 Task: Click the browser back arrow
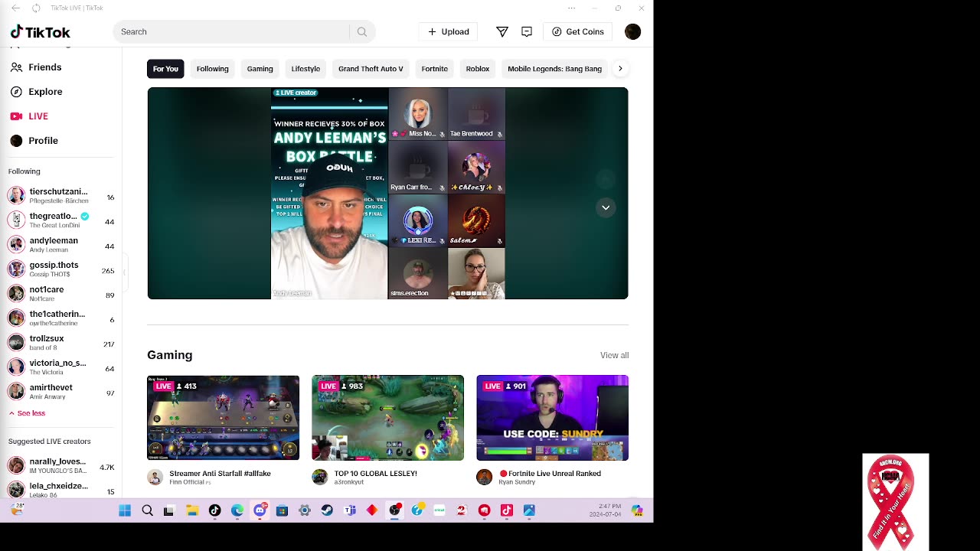coord(16,8)
